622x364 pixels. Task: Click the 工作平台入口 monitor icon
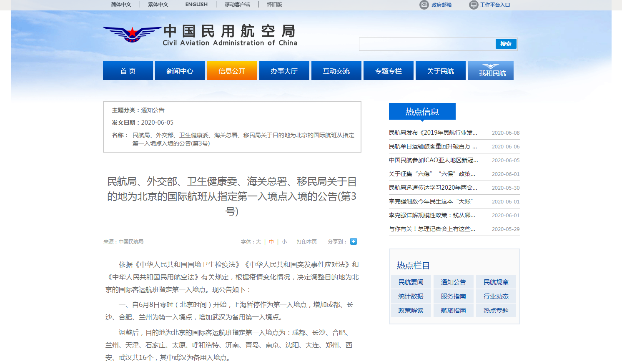(473, 5)
